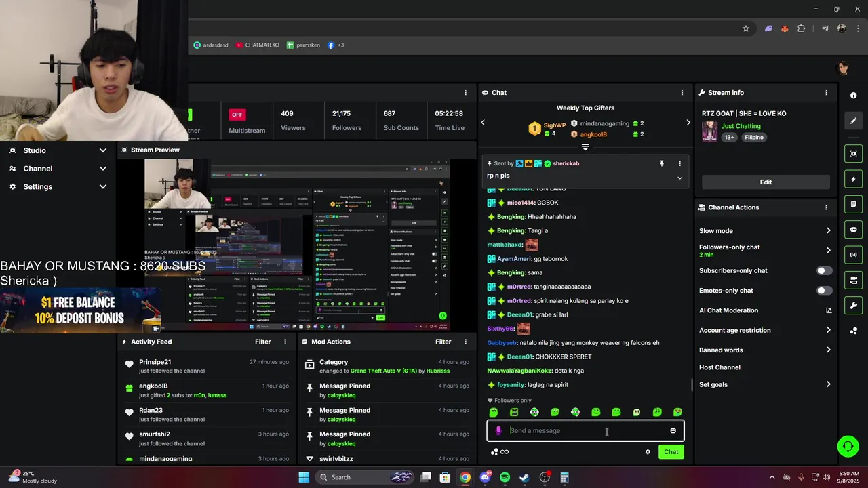
Task: Toggle the Channel Actions panel icon in sidebar
Action: tap(853, 280)
